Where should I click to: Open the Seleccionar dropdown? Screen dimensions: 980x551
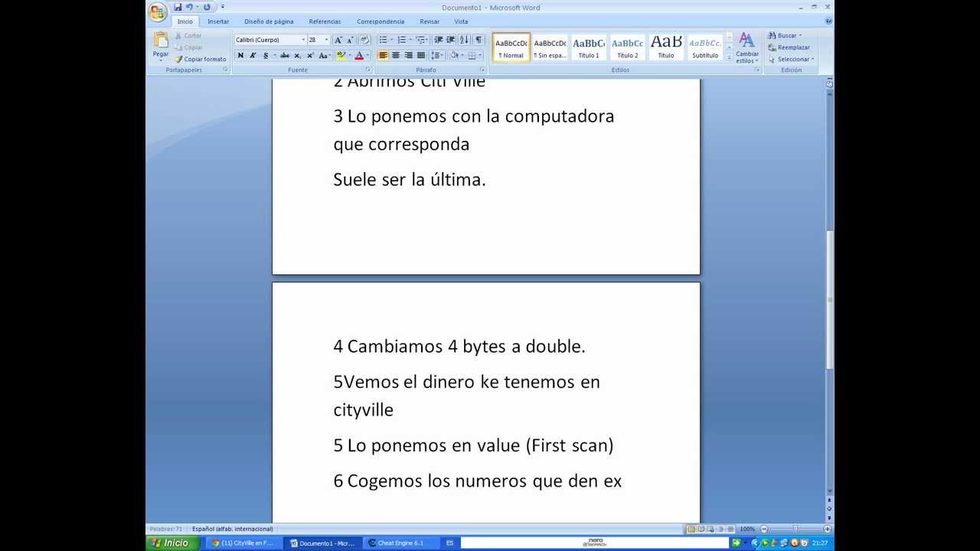coord(792,59)
